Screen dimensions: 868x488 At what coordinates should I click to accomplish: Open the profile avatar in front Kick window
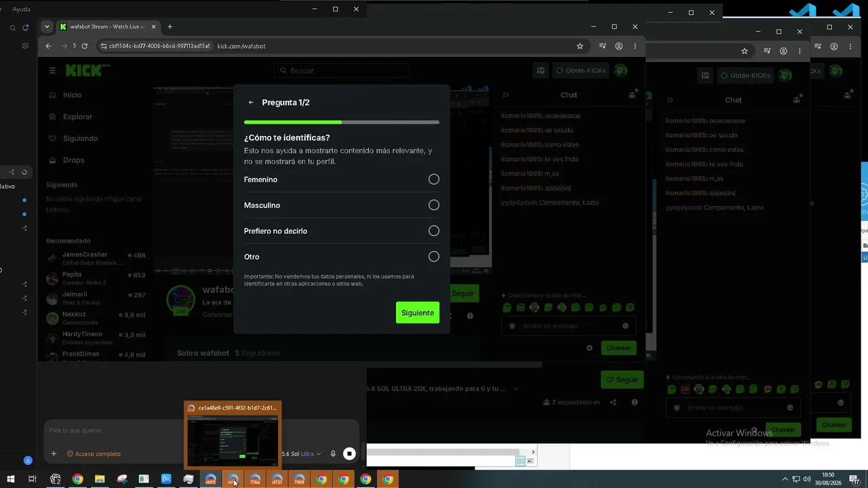pyautogui.click(x=620, y=70)
